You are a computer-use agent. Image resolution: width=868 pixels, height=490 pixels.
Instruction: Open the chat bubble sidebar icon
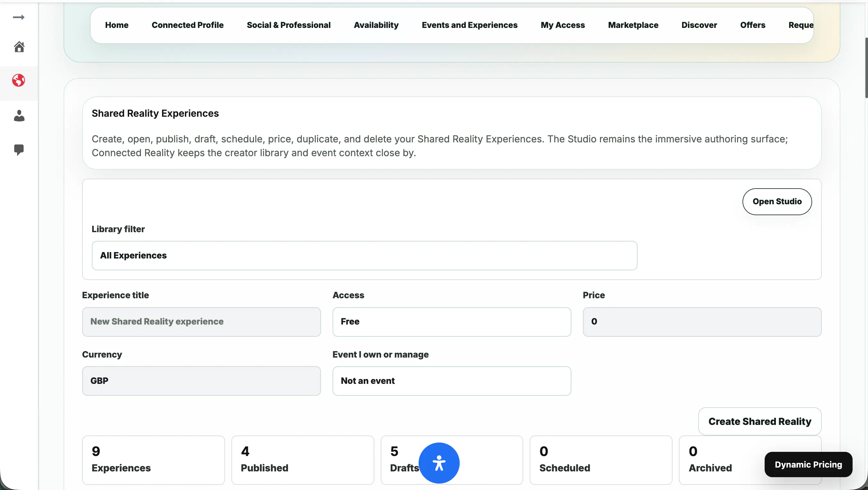(19, 150)
